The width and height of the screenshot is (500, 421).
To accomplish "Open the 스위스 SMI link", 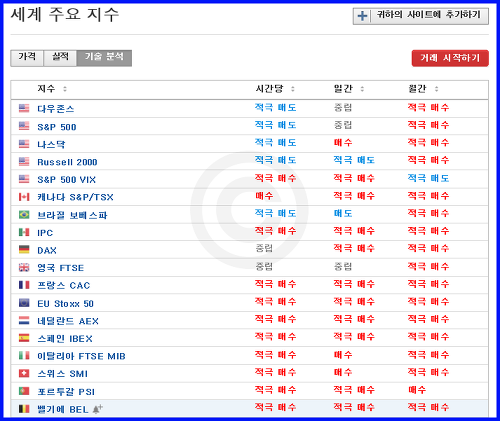I will [62, 374].
